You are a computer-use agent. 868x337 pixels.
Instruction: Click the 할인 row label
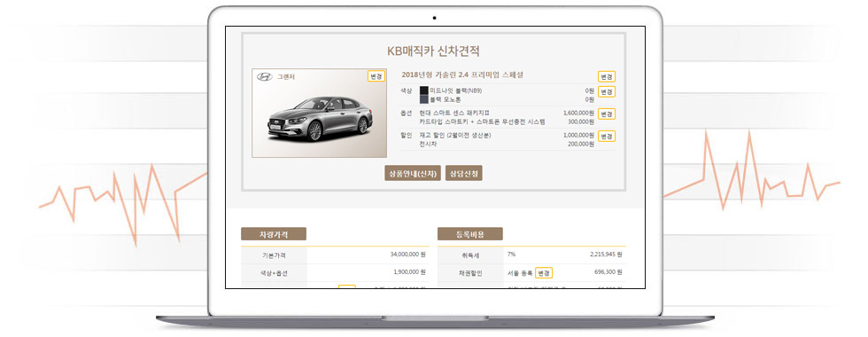pos(407,135)
